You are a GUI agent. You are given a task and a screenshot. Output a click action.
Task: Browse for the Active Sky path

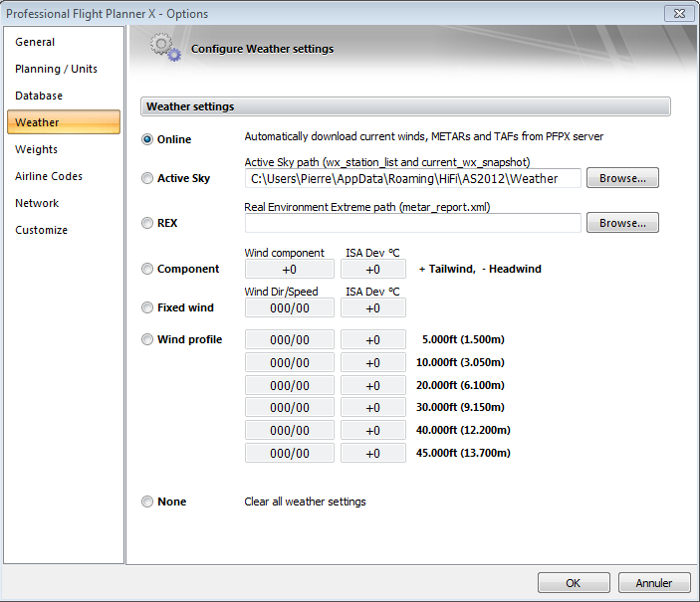click(622, 179)
